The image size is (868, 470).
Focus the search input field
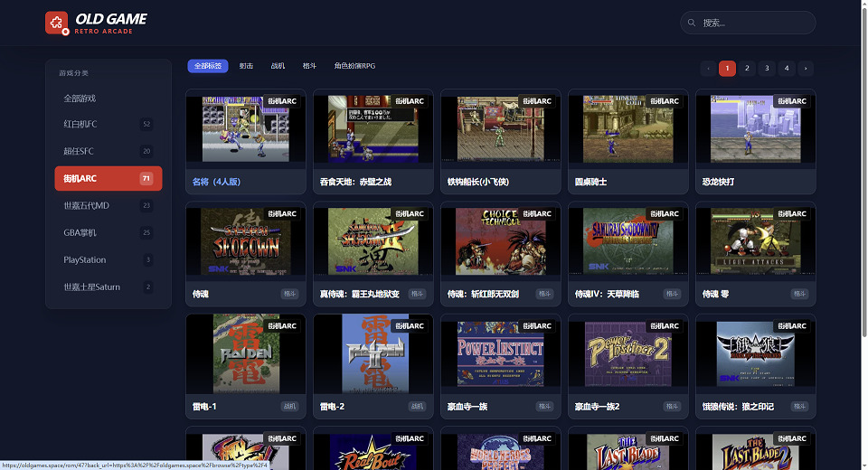pos(755,23)
